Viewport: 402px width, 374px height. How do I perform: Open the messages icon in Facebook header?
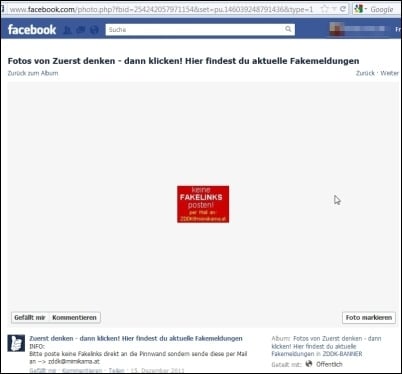pos(81,30)
